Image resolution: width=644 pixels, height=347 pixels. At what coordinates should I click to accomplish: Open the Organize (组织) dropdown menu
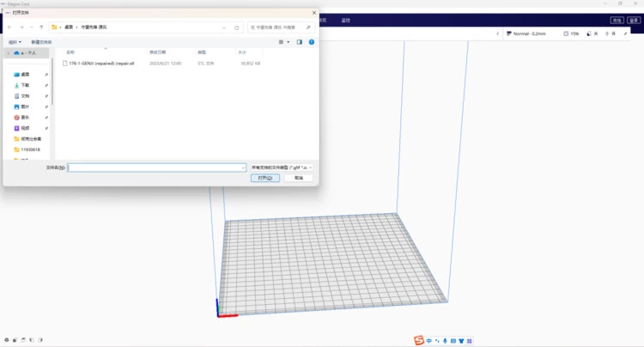point(15,41)
